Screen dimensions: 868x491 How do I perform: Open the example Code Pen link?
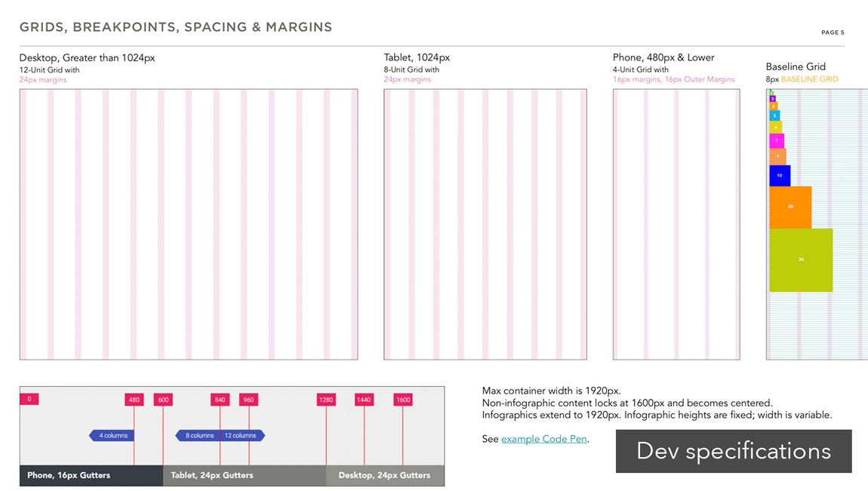pos(543,439)
